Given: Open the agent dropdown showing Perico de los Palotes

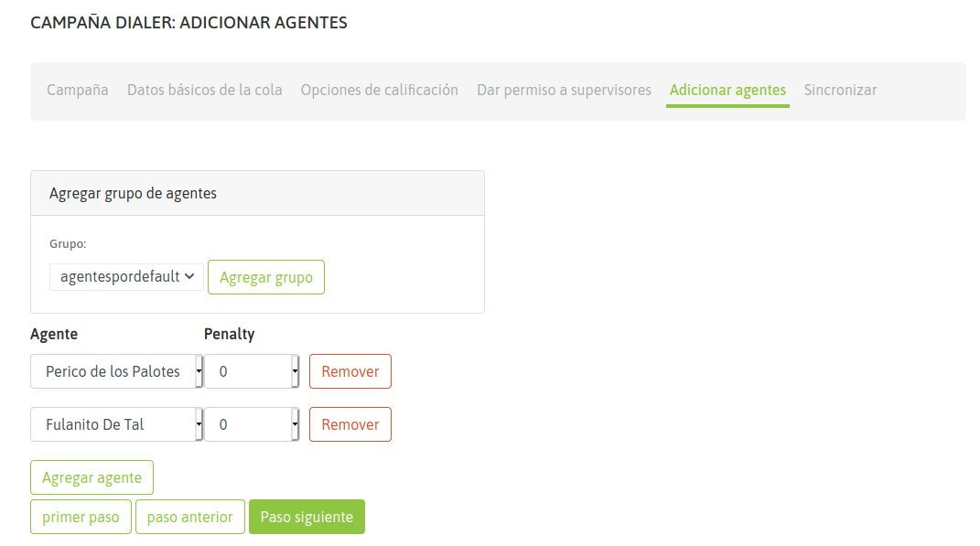Looking at the screenshot, I should tap(116, 372).
